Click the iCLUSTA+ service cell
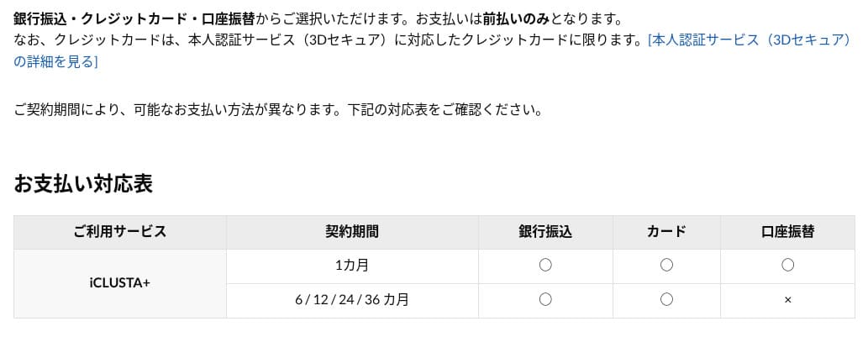This screenshot has width=868, height=337. (x=120, y=282)
